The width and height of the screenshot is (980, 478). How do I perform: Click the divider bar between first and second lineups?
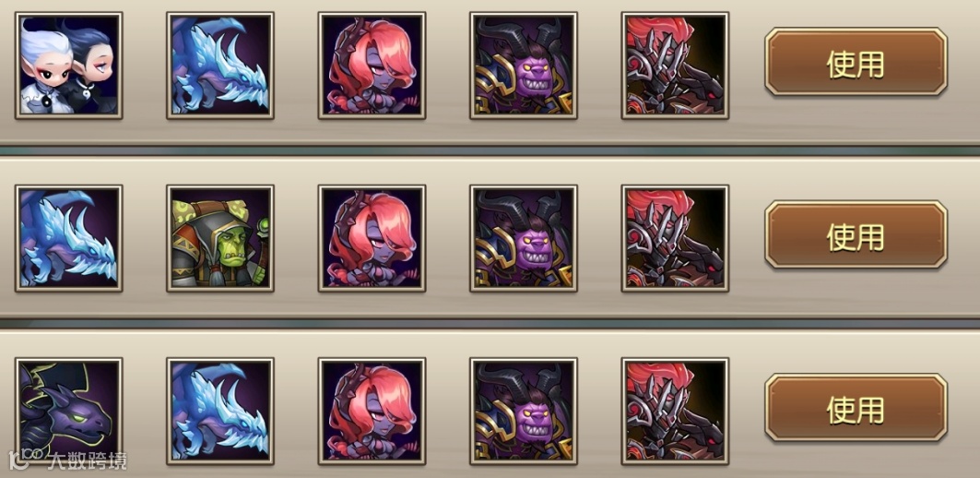click(x=490, y=150)
